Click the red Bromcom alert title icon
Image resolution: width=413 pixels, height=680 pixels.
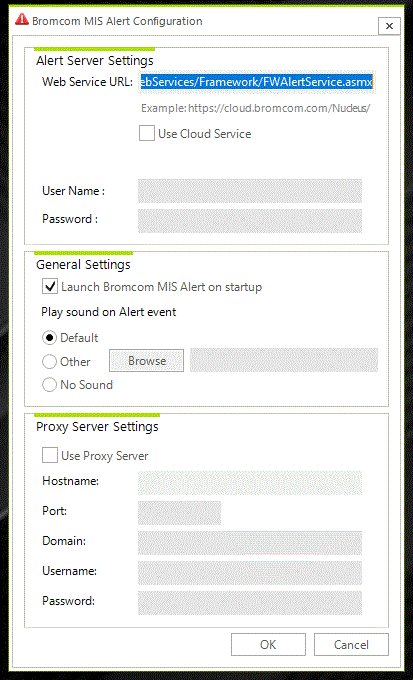22,20
